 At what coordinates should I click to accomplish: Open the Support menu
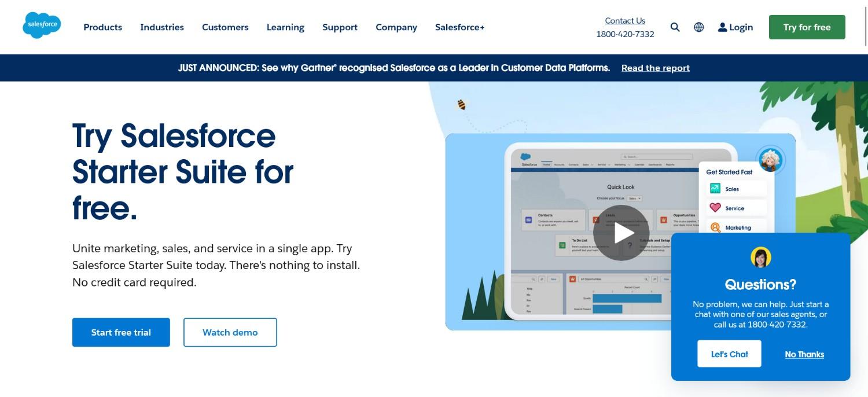[340, 27]
